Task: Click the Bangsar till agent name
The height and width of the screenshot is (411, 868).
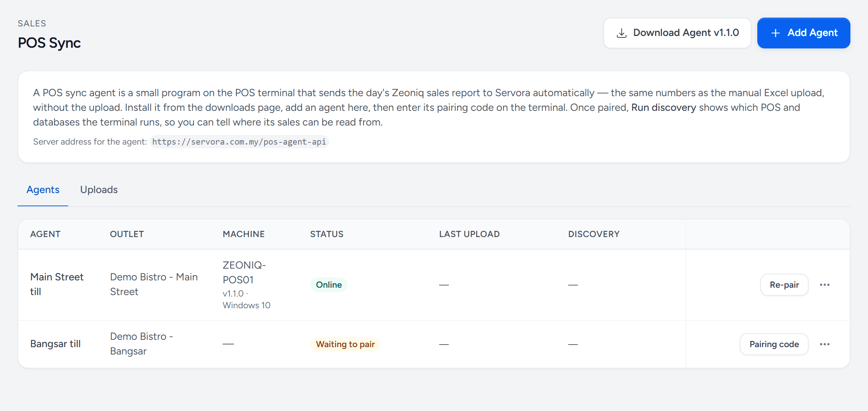Action: pos(55,344)
